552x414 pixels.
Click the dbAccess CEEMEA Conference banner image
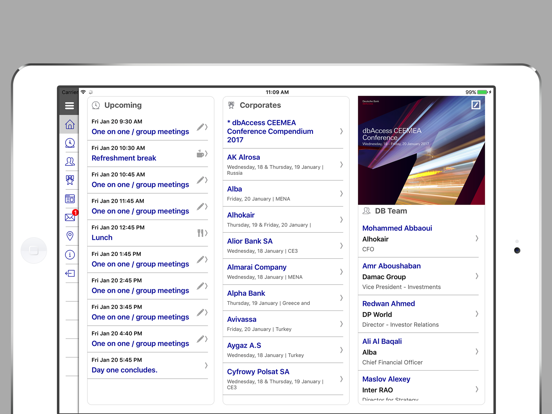421,151
